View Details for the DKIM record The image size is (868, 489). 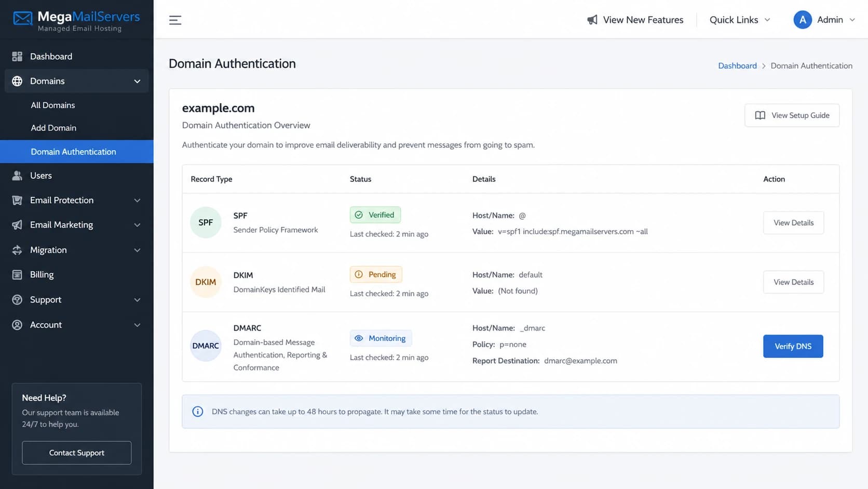pyautogui.click(x=793, y=282)
